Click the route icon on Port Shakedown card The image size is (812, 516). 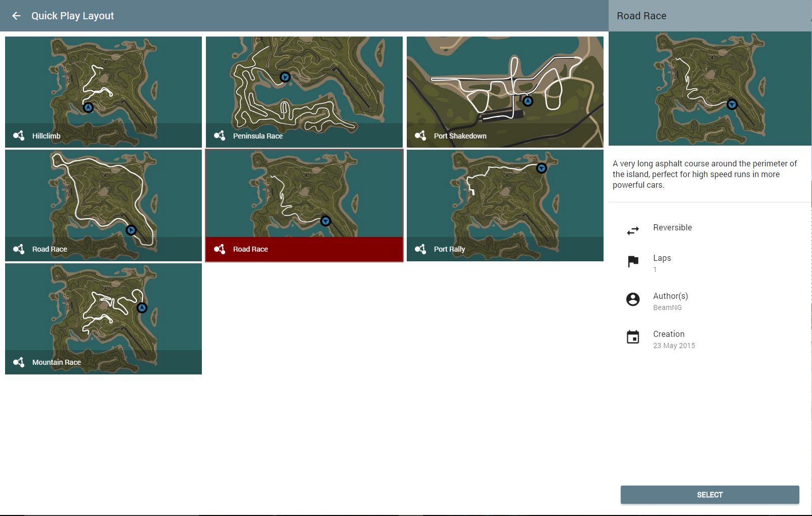point(420,135)
